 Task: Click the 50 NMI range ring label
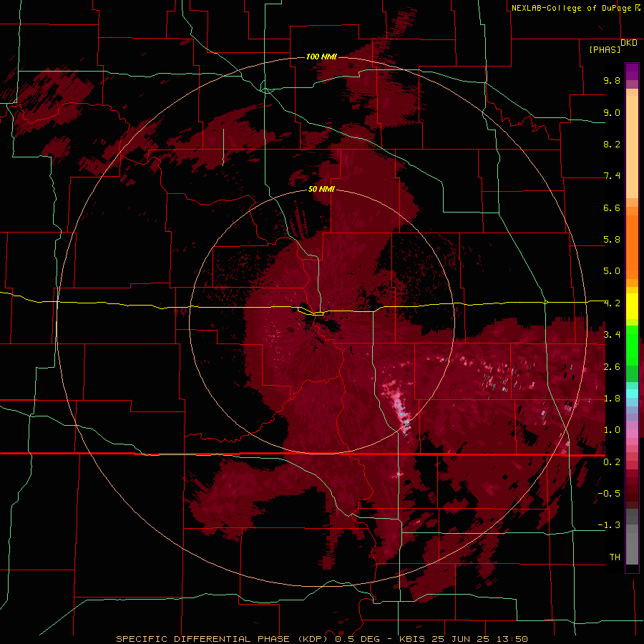point(321,189)
